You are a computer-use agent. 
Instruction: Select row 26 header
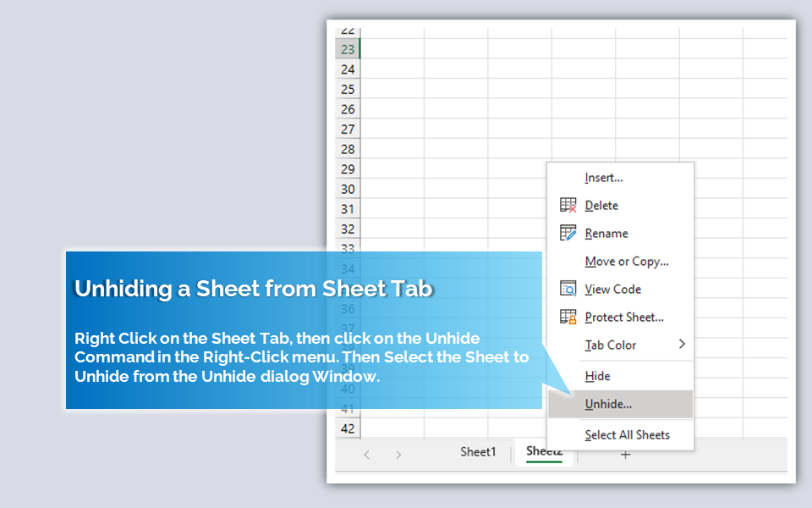click(x=348, y=109)
